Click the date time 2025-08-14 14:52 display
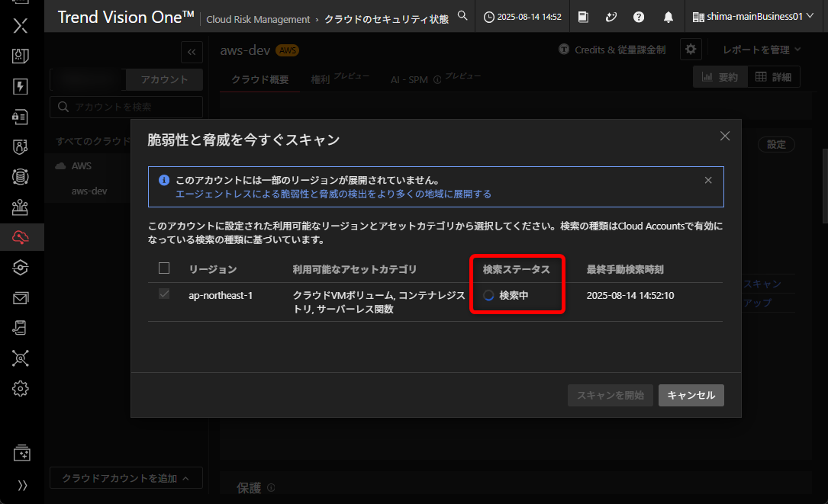Image resolution: width=828 pixels, height=504 pixels. [x=523, y=17]
